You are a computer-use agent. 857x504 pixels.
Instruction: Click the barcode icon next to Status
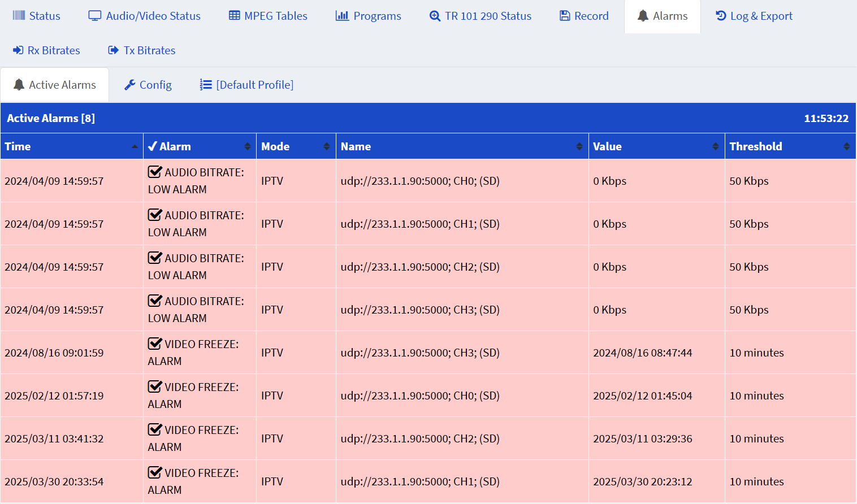tap(19, 16)
